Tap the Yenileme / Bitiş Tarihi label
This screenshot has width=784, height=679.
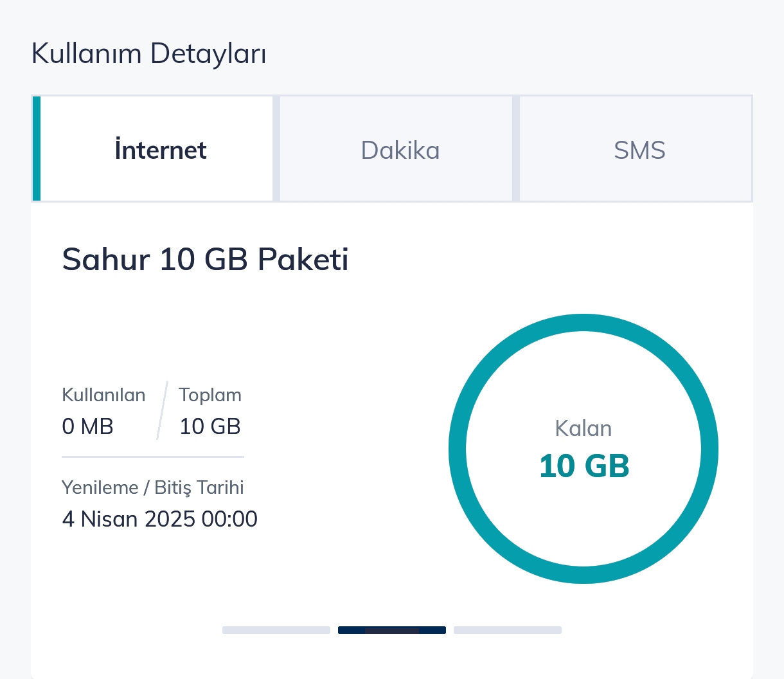pos(152,487)
